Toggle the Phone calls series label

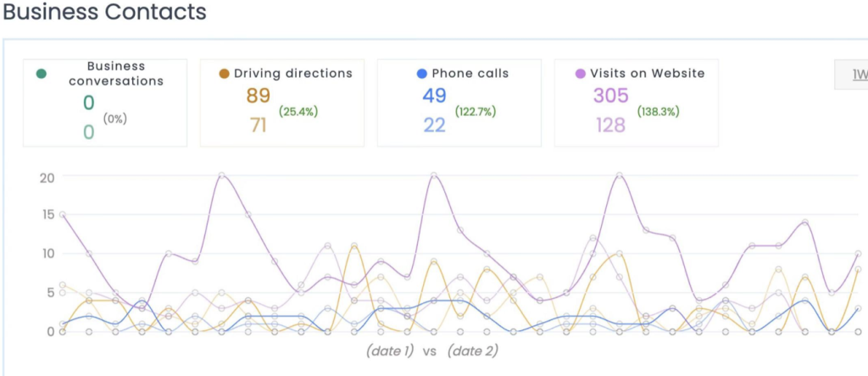coord(470,74)
